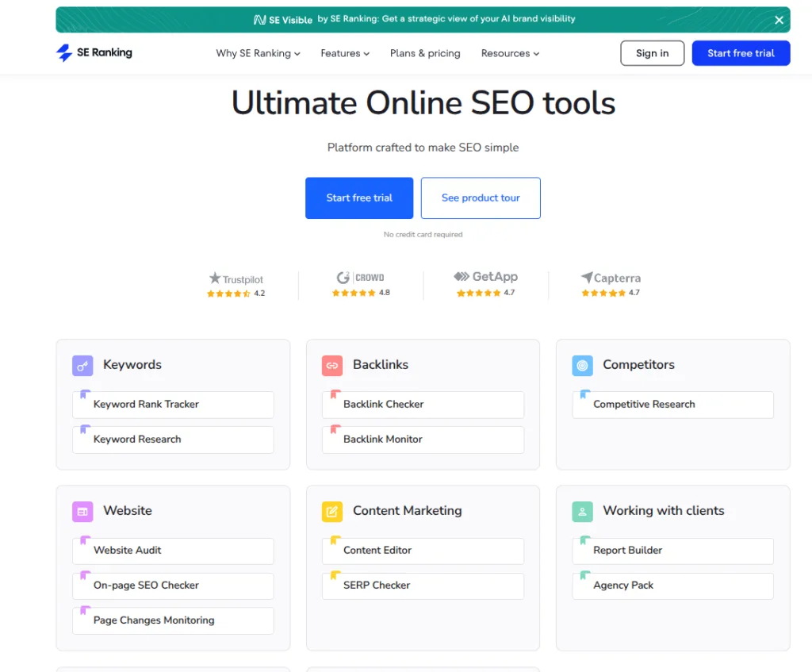
Task: Click the Website browser icon
Action: (82, 511)
